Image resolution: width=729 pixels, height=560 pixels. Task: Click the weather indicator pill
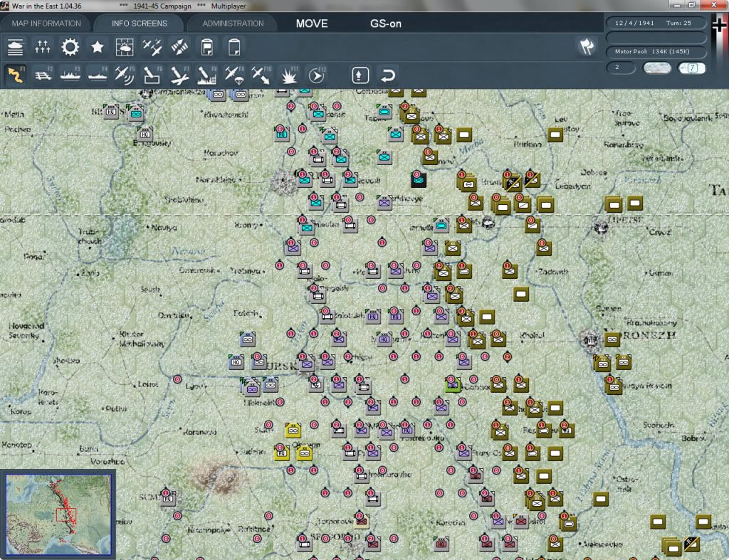pyautogui.click(x=656, y=68)
